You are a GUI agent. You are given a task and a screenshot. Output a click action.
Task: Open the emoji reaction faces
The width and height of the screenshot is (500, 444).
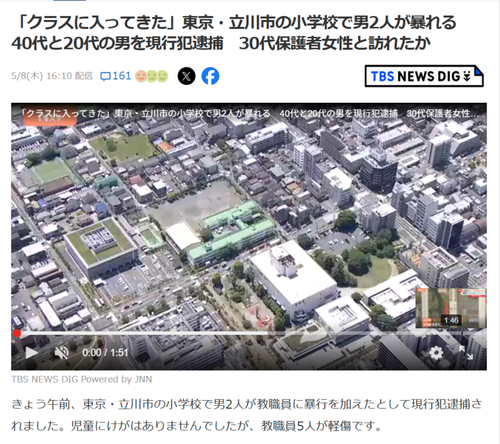152,76
